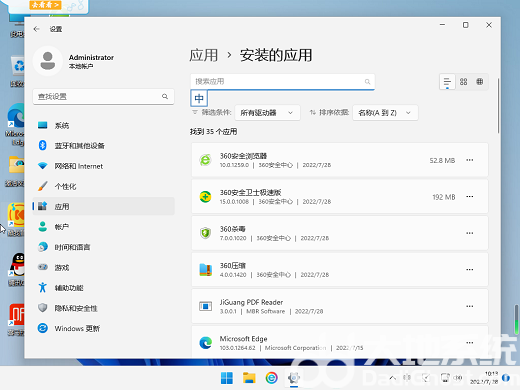Click the Microsoft Edge app list icon
The height and width of the screenshot is (390, 520).
[205, 343]
